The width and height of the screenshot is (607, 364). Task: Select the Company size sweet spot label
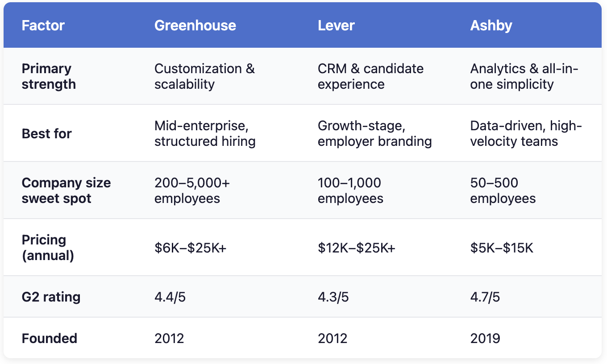pos(66,190)
